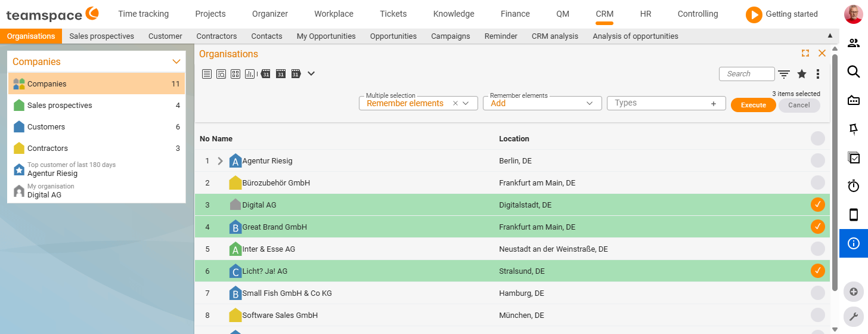Open the Finance menu
The width and height of the screenshot is (868, 334).
(x=515, y=14)
